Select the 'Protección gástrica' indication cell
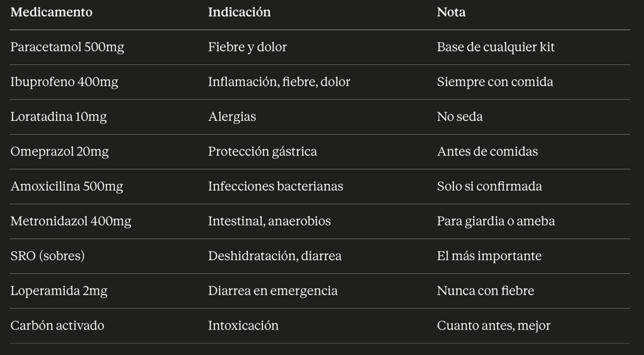This screenshot has height=355, width=644. click(262, 152)
